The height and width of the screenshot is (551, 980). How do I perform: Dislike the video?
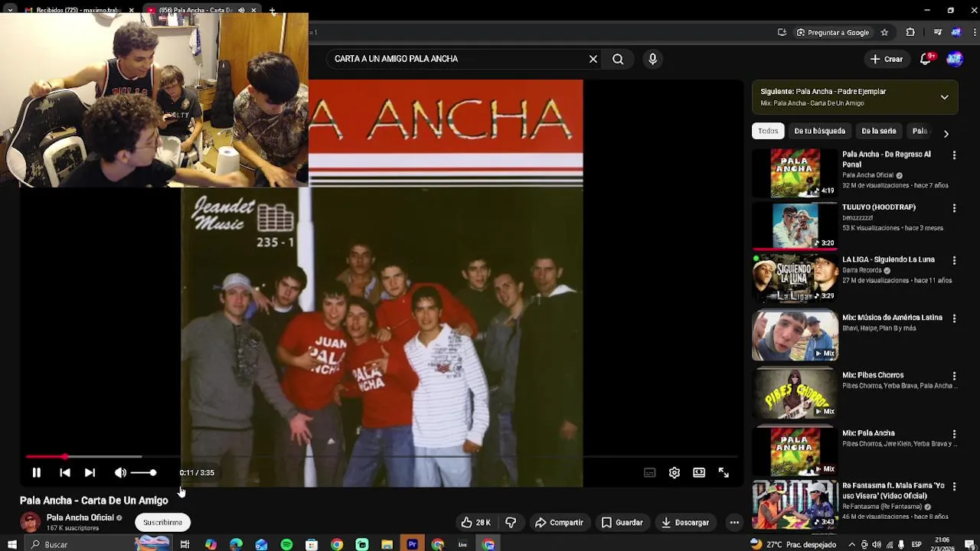coord(511,523)
